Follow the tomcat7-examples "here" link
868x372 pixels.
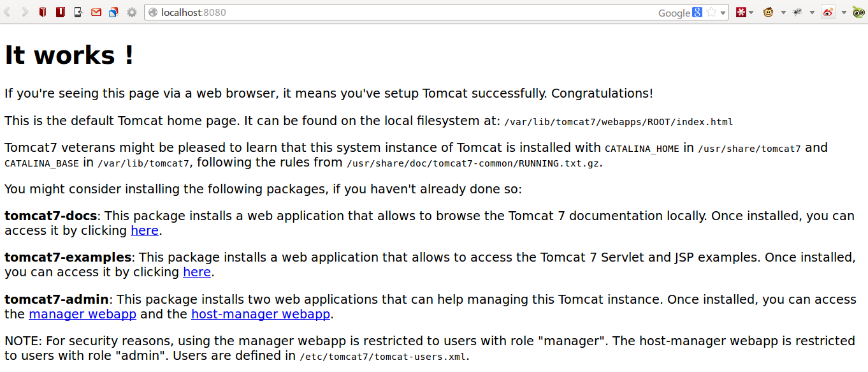[x=197, y=272]
